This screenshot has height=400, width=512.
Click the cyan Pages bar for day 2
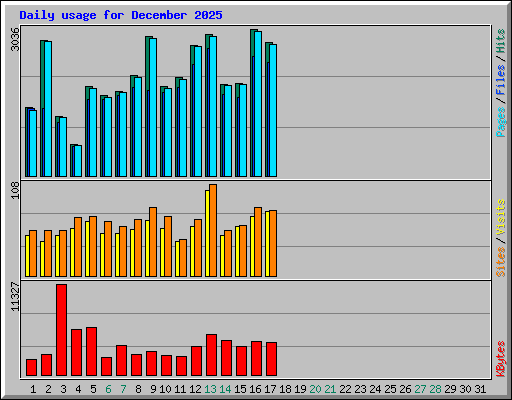[48, 109]
